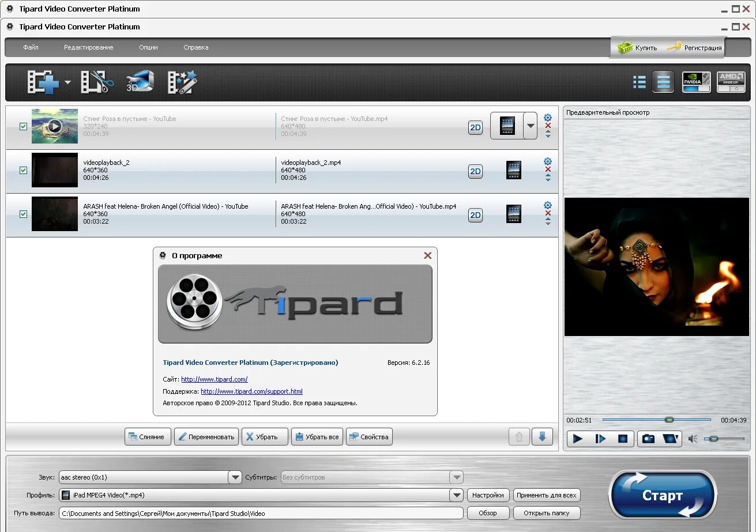
Task: Move selected item up arrow
Action: [519, 437]
